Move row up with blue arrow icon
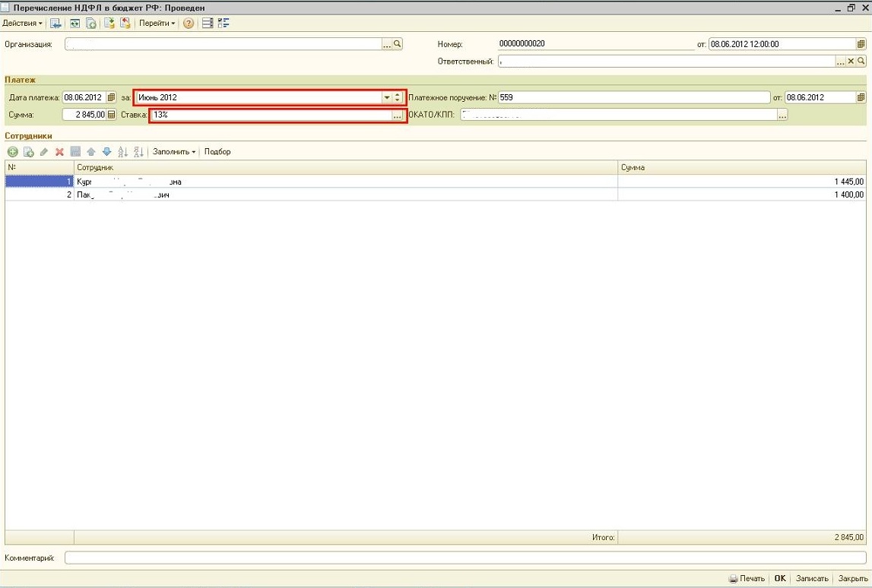872x588 pixels. (91, 152)
